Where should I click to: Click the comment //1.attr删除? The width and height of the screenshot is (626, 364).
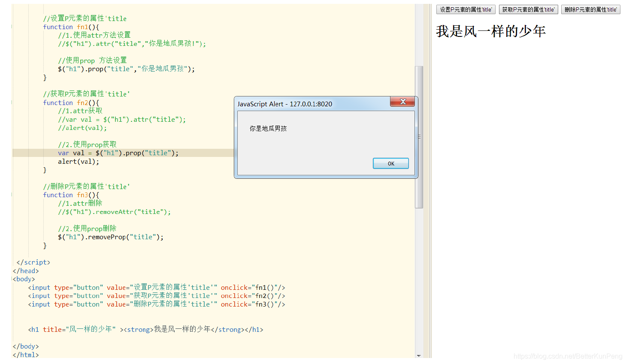click(x=80, y=203)
